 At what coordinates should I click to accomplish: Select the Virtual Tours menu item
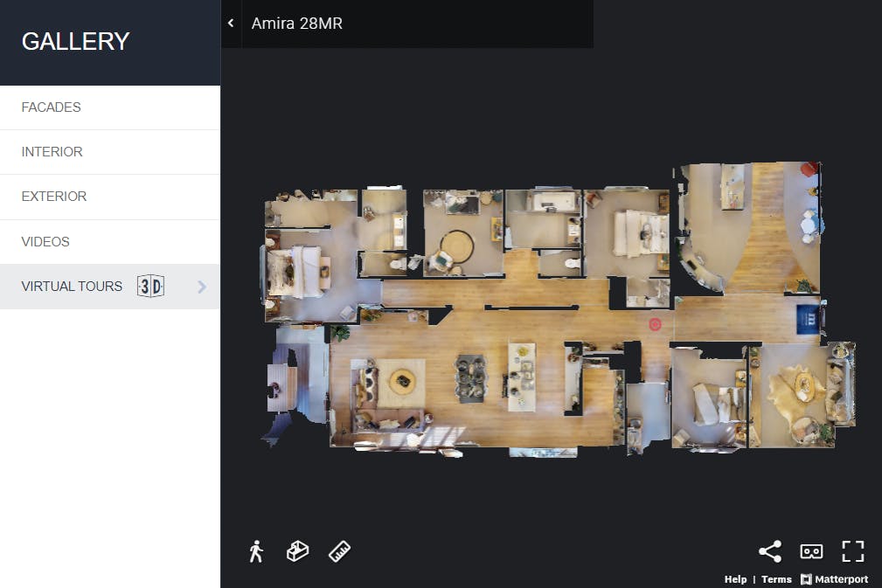[72, 287]
